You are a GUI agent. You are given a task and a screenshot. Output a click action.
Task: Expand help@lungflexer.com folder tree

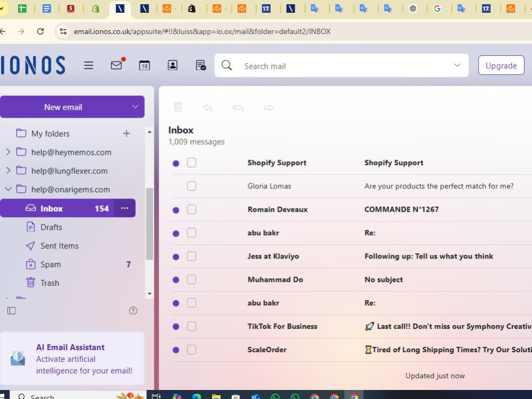(8, 171)
